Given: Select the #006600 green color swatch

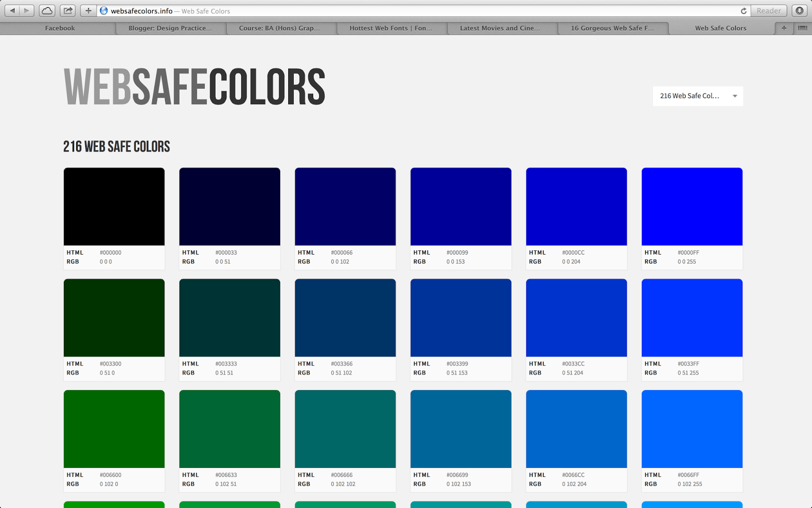Looking at the screenshot, I should 114,429.
